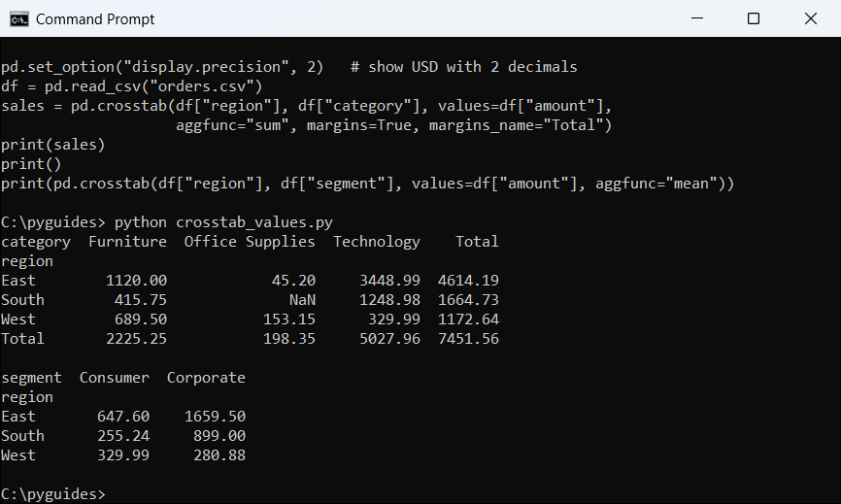Click the NaN value in South row

click(302, 300)
